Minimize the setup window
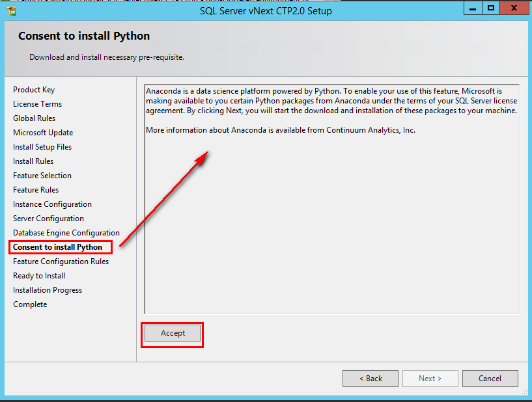The width and height of the screenshot is (532, 402). [473, 8]
